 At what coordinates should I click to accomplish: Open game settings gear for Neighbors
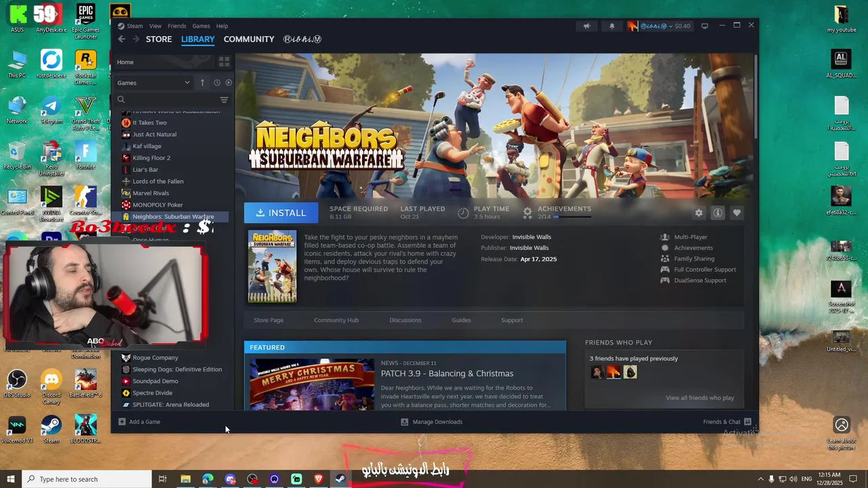698,213
